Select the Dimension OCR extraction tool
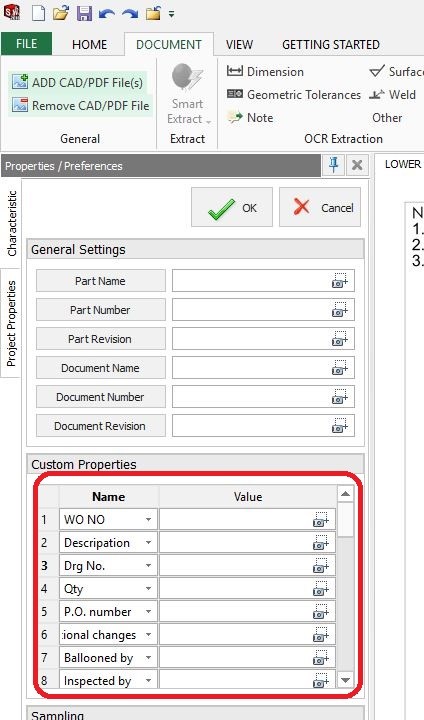424x720 pixels. coord(266,72)
